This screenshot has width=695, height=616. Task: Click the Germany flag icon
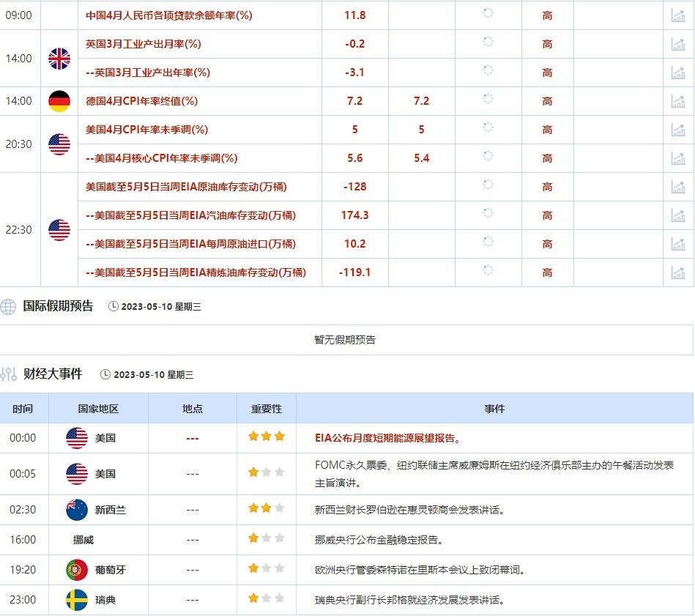pyautogui.click(x=59, y=101)
